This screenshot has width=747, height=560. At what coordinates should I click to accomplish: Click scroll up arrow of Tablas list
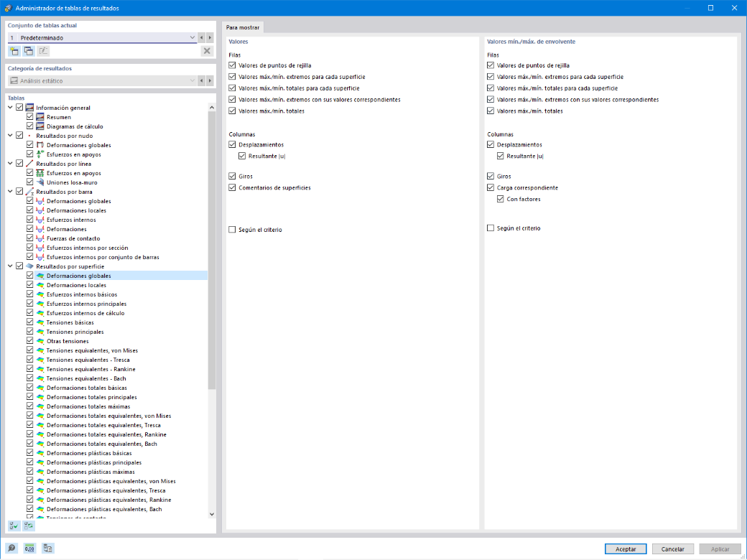(x=212, y=108)
